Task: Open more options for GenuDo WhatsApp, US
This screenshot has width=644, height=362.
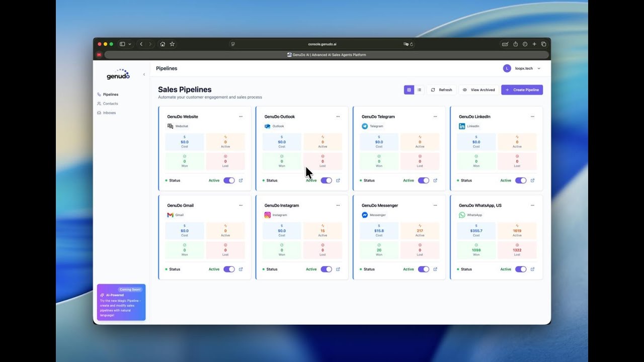Action: point(532,205)
